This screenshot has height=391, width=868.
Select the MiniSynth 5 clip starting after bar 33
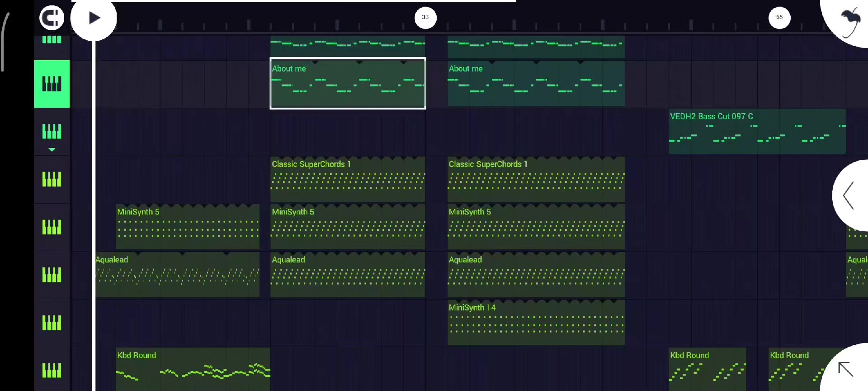[x=536, y=227]
